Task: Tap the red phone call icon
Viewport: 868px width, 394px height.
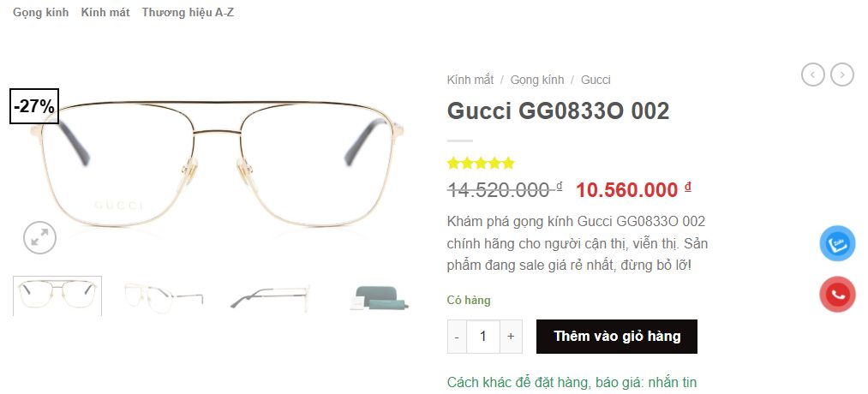Action: click(x=837, y=295)
